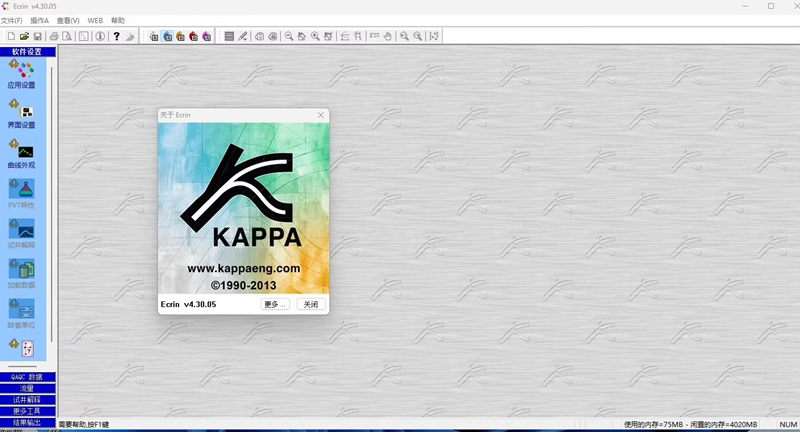The image size is (800, 432).
Task: Click the Ecrin v4.30.05 version label
Action: pos(188,304)
